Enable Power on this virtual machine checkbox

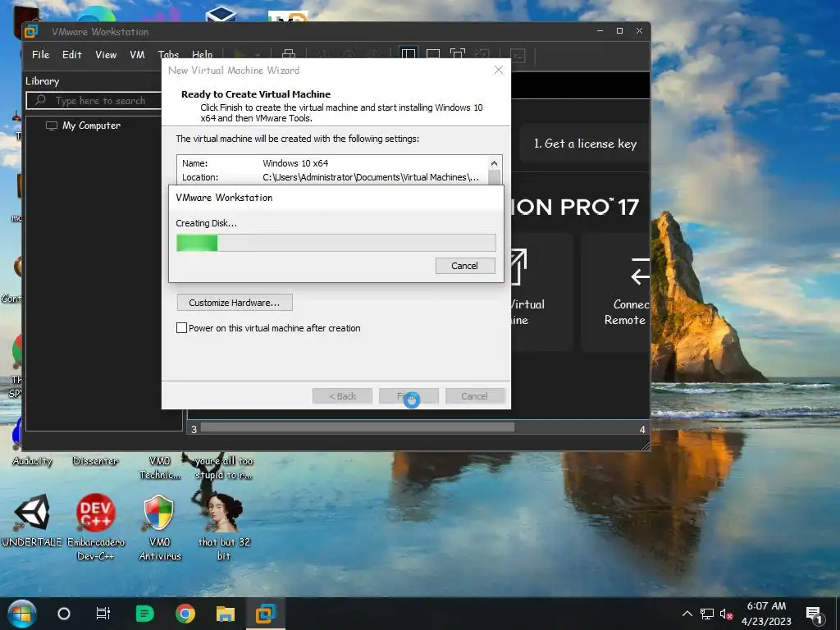(181, 328)
